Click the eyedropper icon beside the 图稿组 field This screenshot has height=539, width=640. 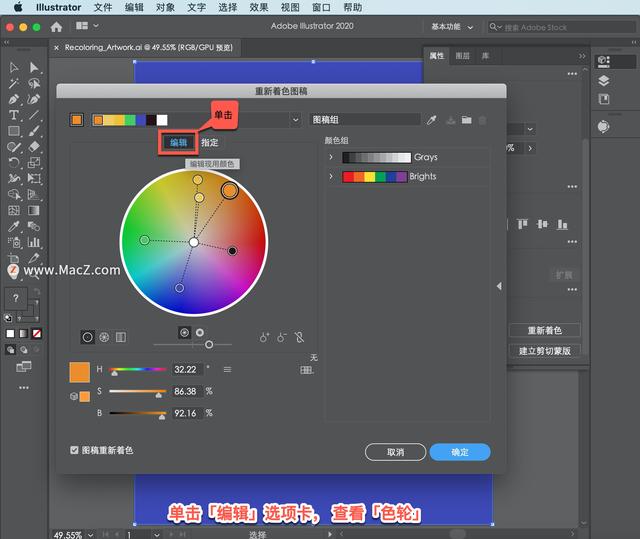[x=432, y=120]
